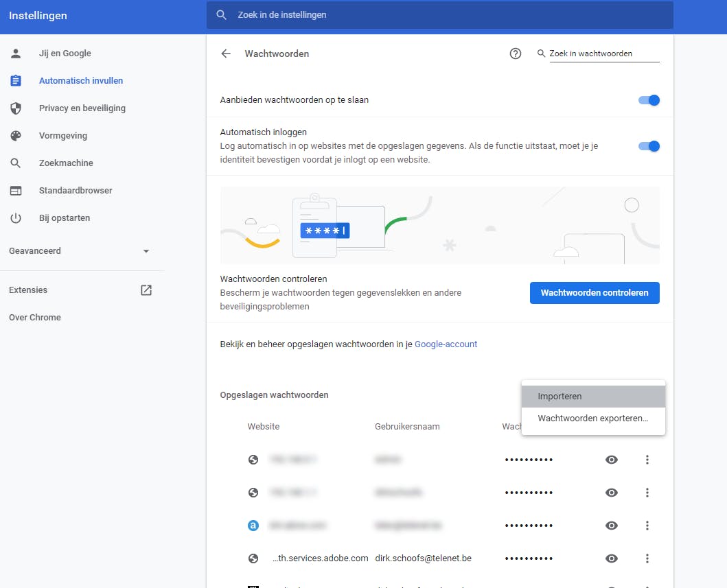Click the external link icon next to Extensies
The image size is (727, 588).
pos(146,290)
